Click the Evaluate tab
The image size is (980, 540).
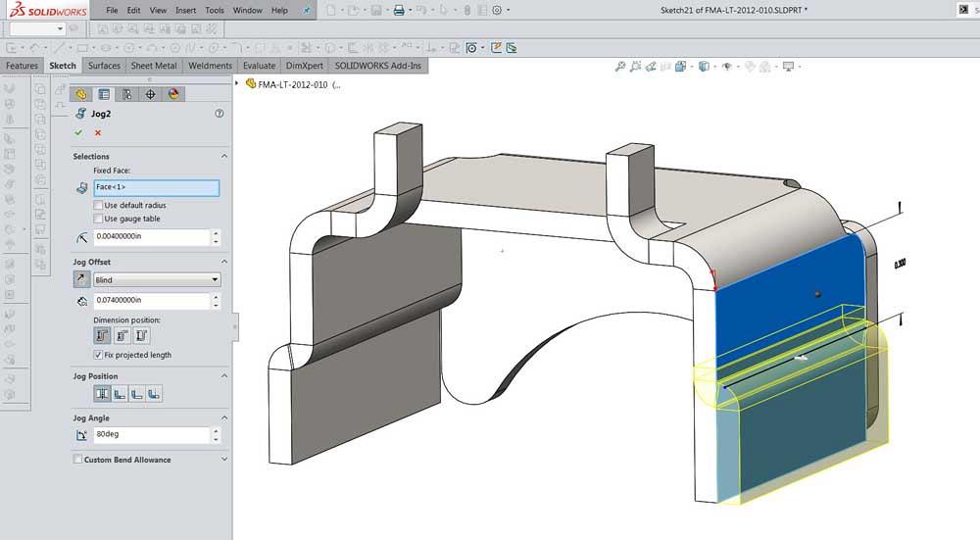[259, 66]
